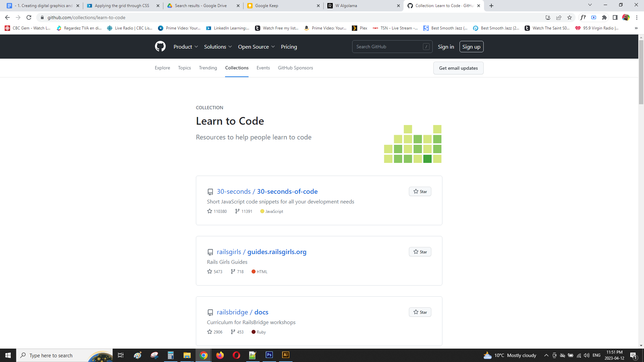
Task: Open a new browser tab
Action: [491, 6]
